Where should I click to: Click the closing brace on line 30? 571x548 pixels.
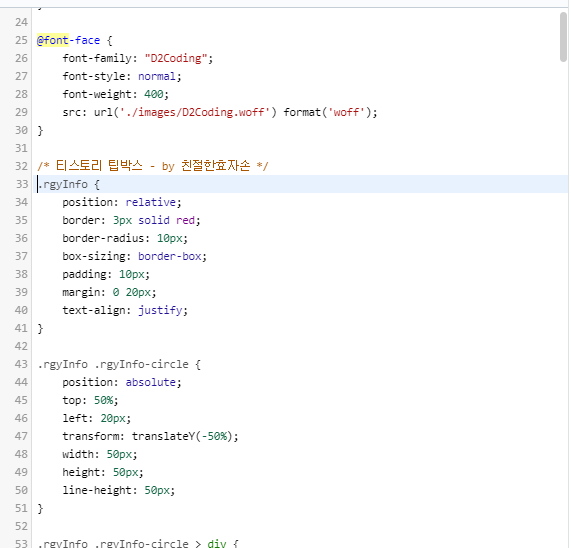click(40, 130)
